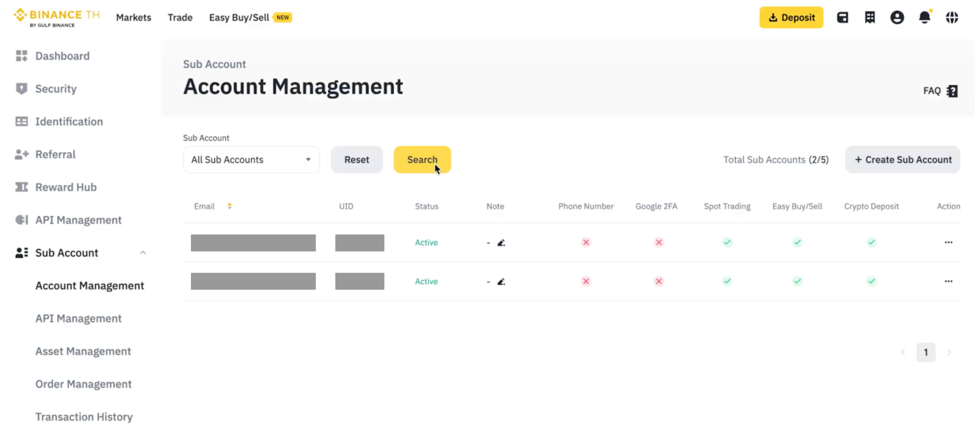Select page 1 in pagination
The image size is (980, 437).
(x=925, y=353)
